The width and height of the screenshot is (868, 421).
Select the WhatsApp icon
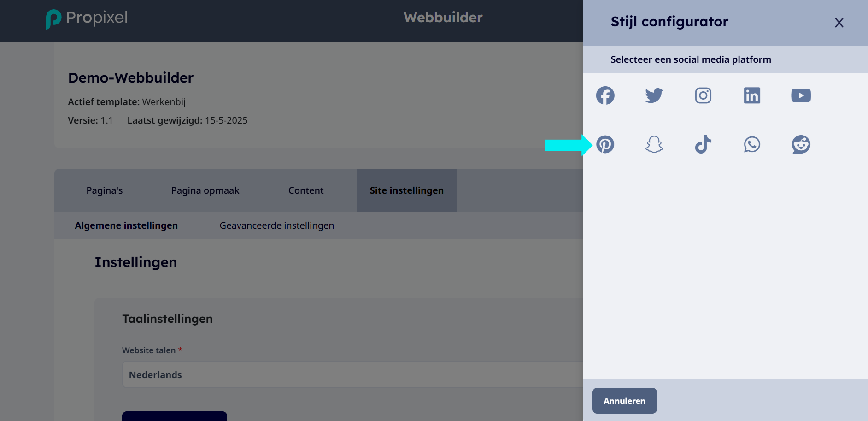pos(752,144)
